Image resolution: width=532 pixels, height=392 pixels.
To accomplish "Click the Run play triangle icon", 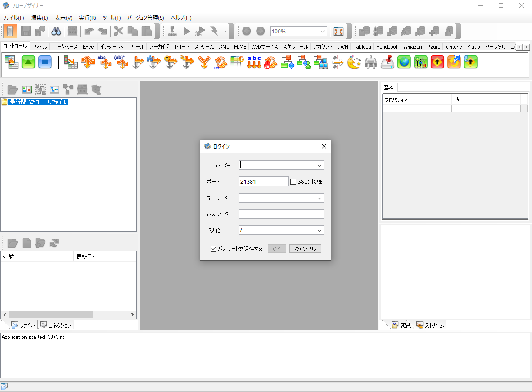I will pyautogui.click(x=187, y=31).
